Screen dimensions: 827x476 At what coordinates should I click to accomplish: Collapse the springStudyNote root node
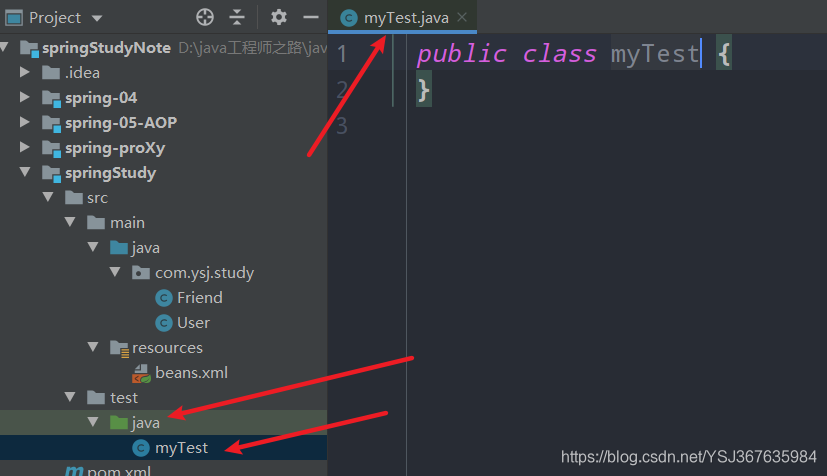(x=5, y=47)
